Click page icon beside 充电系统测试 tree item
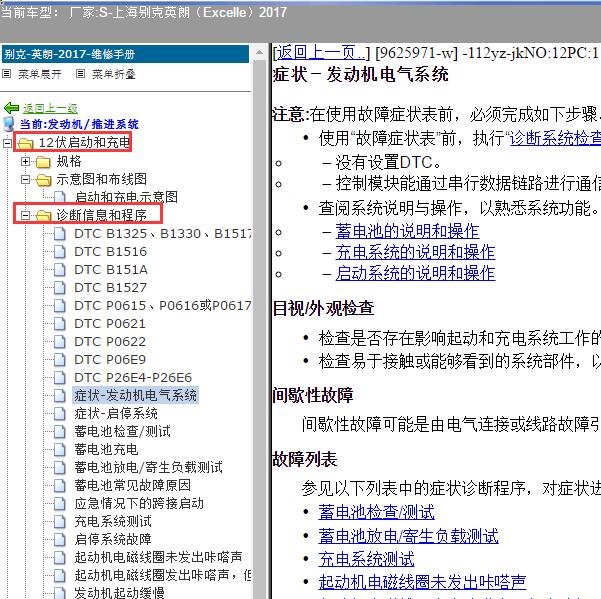601x599 pixels. pyautogui.click(x=59, y=522)
